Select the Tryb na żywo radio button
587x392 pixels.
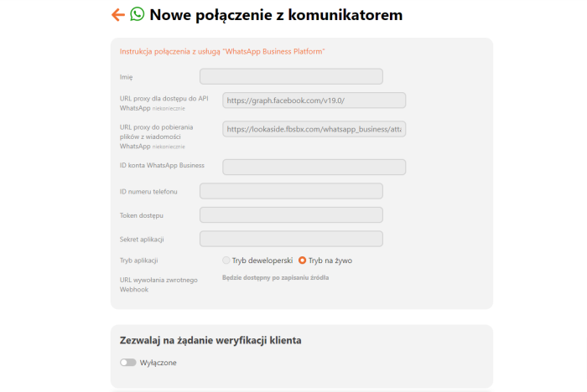(303, 260)
